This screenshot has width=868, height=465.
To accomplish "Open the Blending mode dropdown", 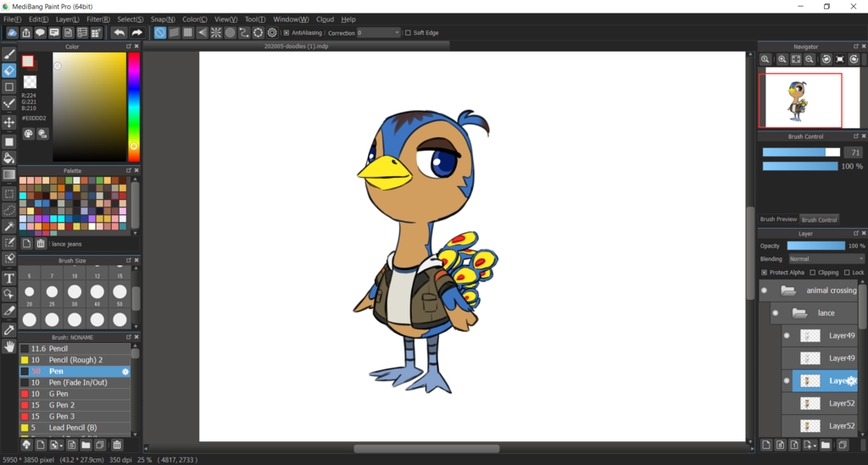I will 826,259.
